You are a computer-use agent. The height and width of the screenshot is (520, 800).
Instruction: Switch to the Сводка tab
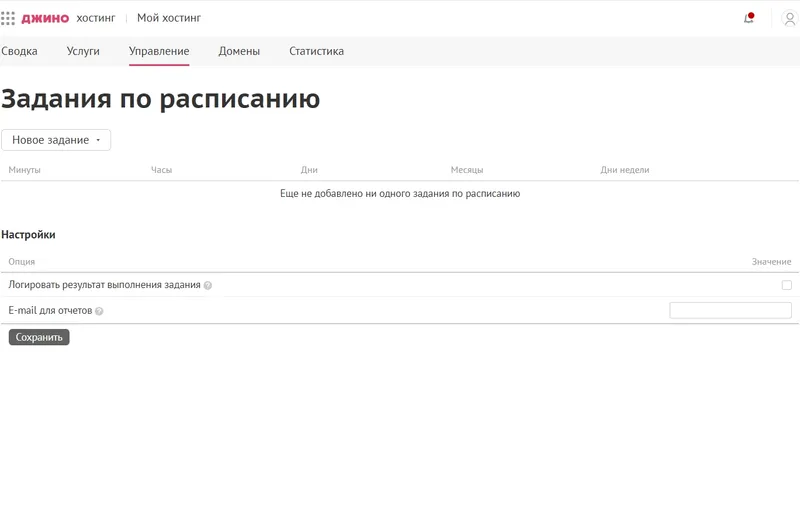click(19, 51)
